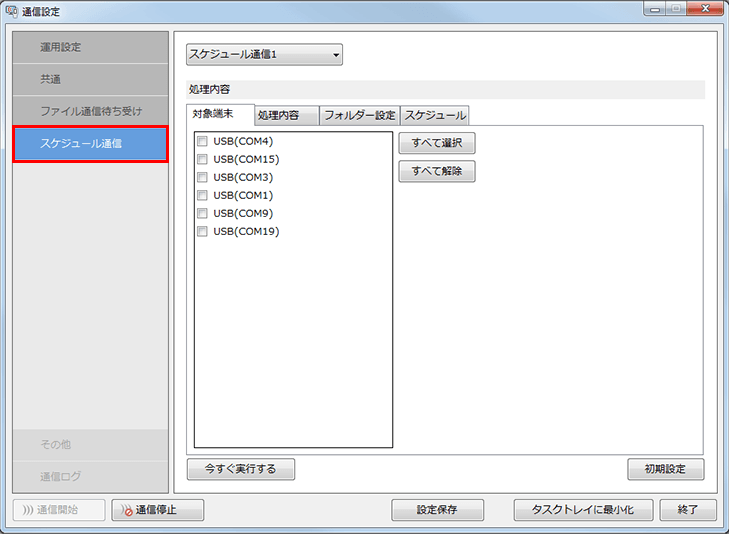Select 運用設定 in the sidebar
The height and width of the screenshot is (534, 730).
click(90, 47)
